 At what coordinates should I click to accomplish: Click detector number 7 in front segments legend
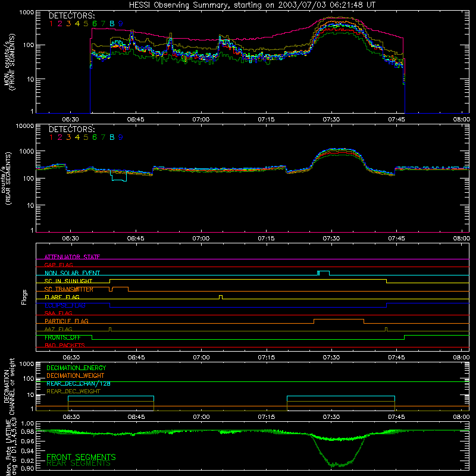(103, 24)
